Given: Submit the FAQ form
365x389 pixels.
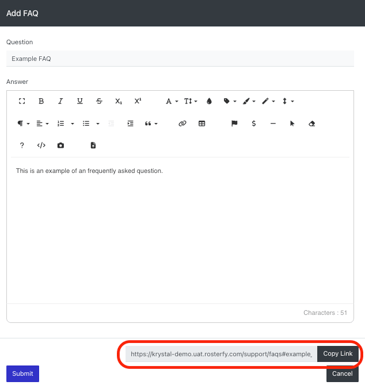Looking at the screenshot, I should coord(23,374).
